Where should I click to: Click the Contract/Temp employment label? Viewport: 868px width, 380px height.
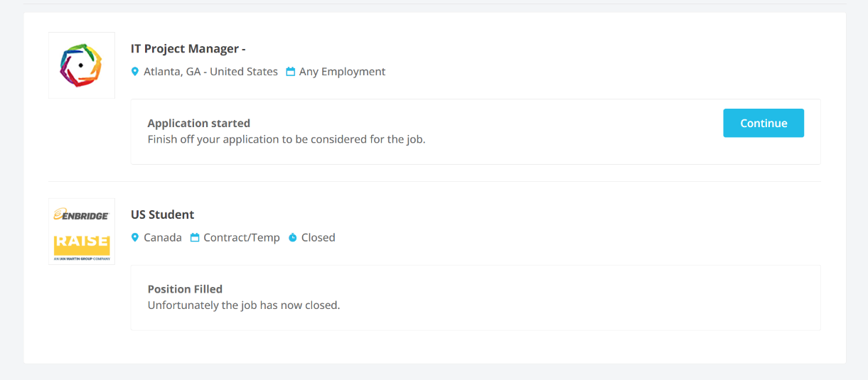[x=242, y=238]
